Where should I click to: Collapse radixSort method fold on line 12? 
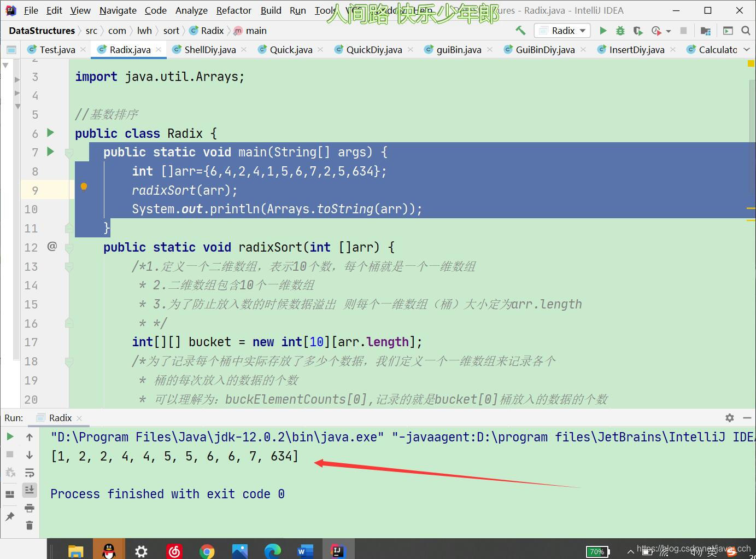69,248
